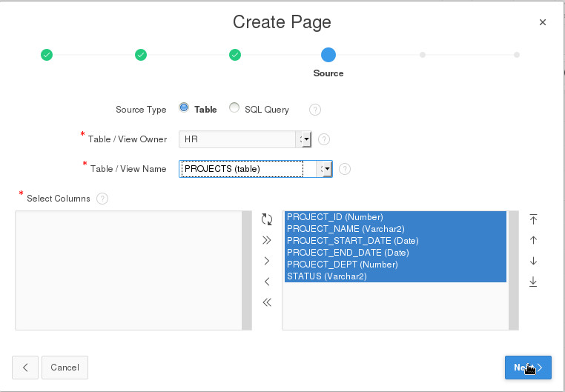The width and height of the screenshot is (565, 392).
Task: Move selected column down one position
Action: (x=533, y=261)
